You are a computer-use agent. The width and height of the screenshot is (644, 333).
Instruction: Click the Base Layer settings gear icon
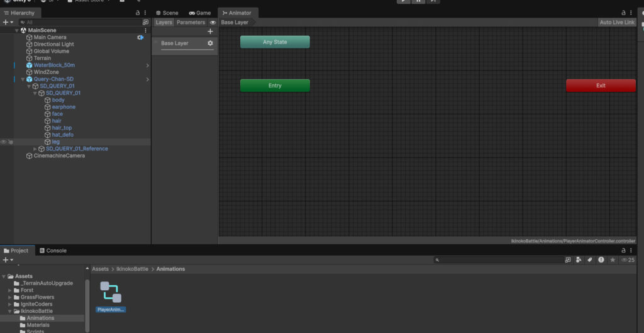point(210,43)
